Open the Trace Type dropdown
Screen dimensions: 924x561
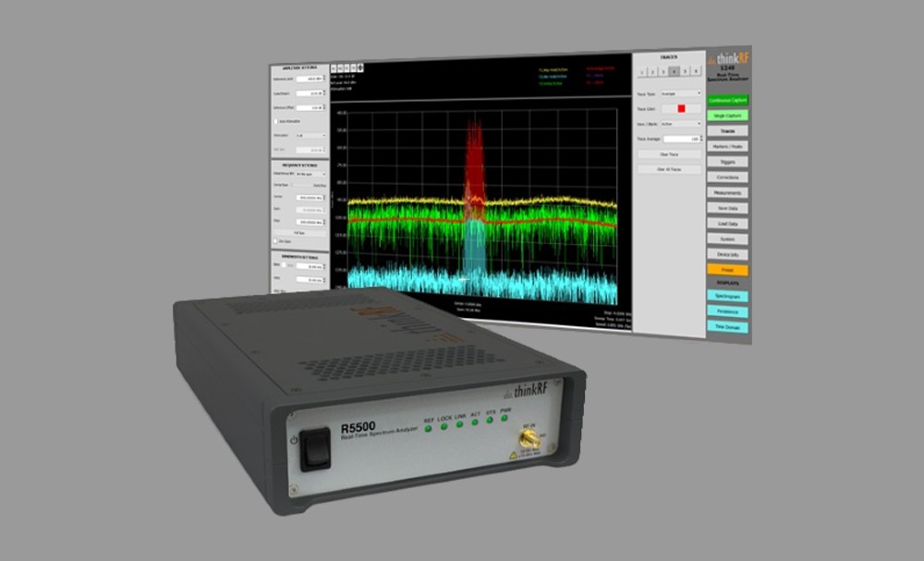tap(681, 93)
